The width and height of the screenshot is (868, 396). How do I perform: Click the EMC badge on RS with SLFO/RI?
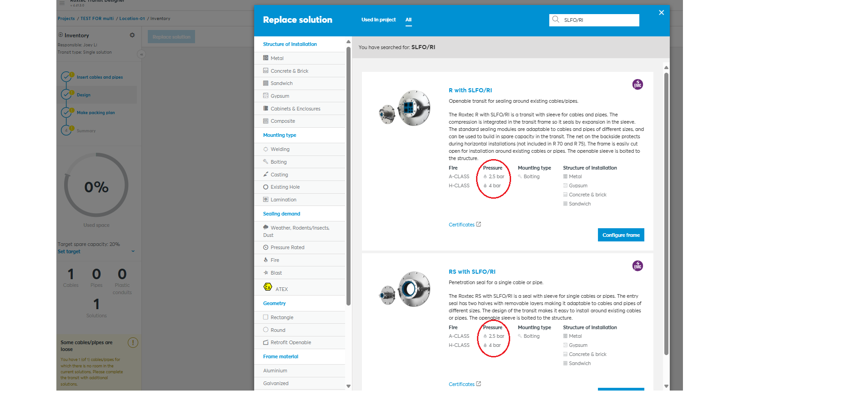[x=637, y=266]
